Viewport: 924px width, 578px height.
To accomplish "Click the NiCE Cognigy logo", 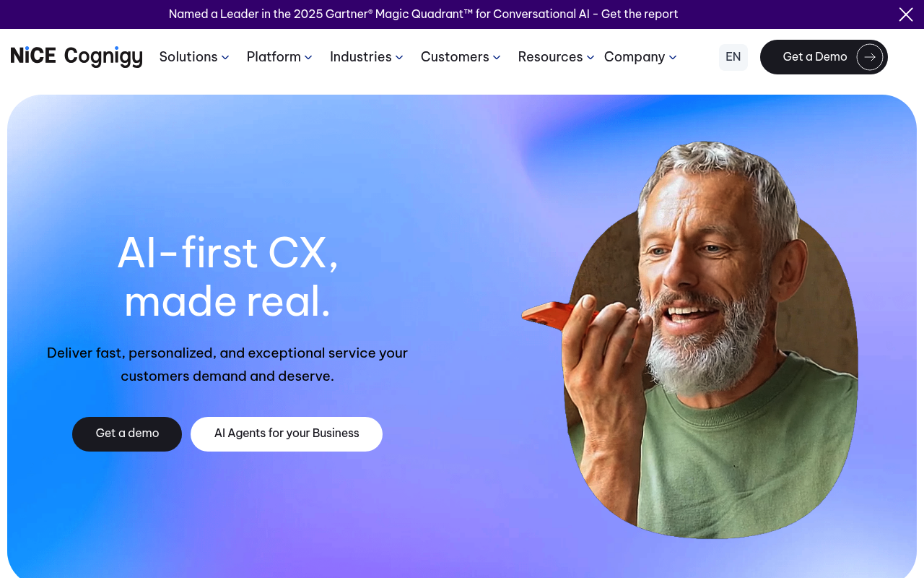I will click(77, 57).
